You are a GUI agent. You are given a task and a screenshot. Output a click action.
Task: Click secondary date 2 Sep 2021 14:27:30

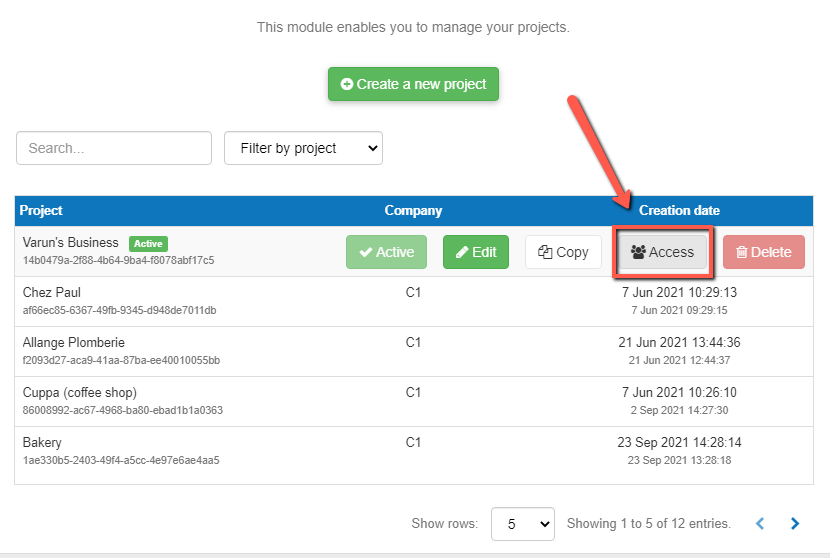[679, 410]
